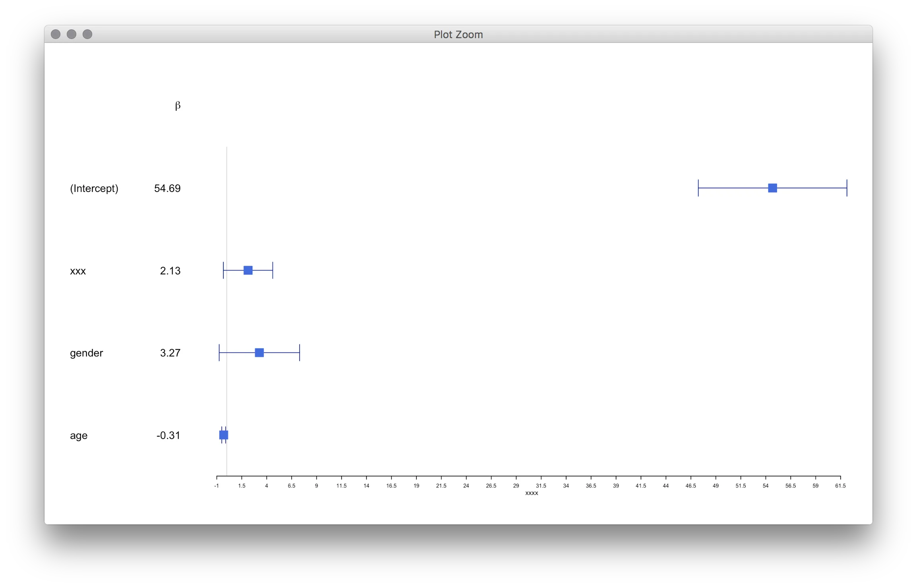Viewport: 917px width, 588px height.
Task: Click the gender row label
Action: (x=86, y=353)
